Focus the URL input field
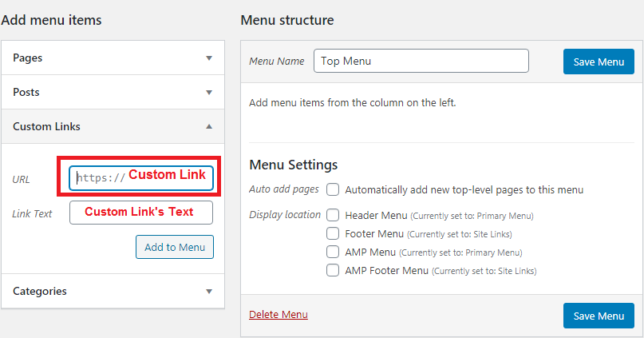The image size is (644, 338). (141, 178)
